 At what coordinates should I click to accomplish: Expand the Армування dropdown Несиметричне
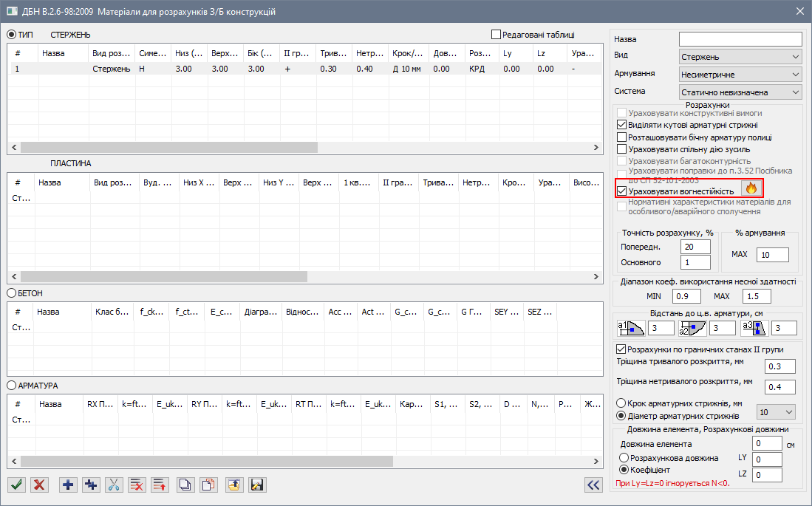tap(740, 75)
